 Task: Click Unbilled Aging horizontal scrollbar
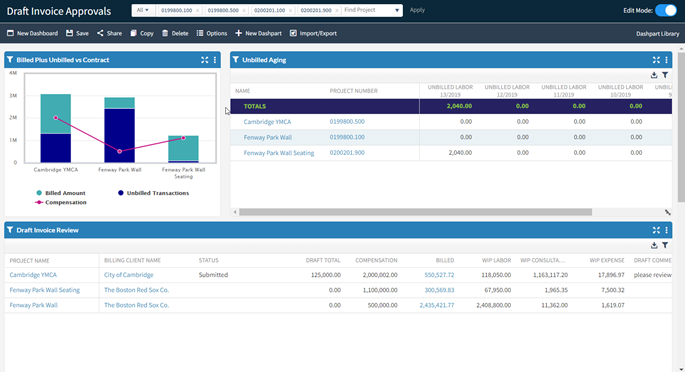tap(415, 212)
